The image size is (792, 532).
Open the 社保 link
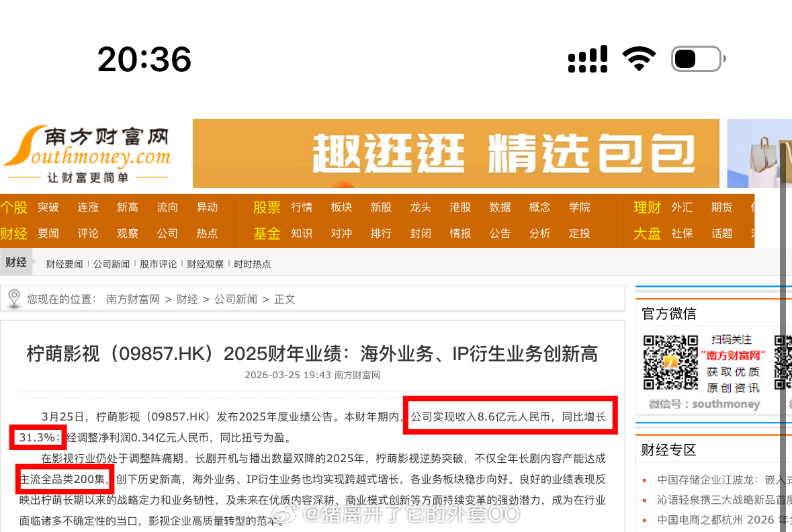click(683, 233)
